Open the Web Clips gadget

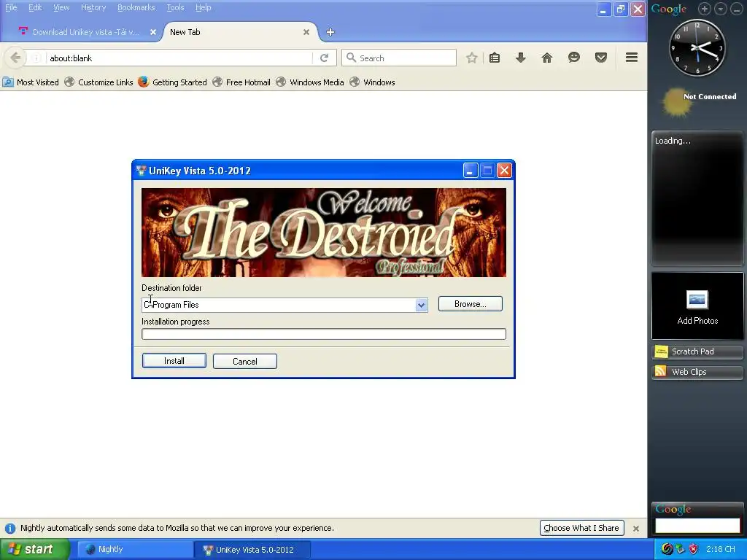697,372
